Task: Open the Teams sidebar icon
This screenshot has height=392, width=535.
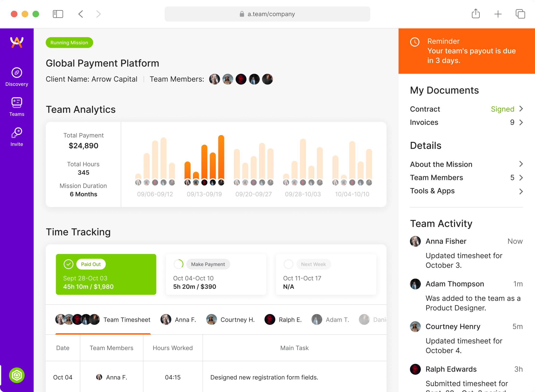Action: point(17,103)
